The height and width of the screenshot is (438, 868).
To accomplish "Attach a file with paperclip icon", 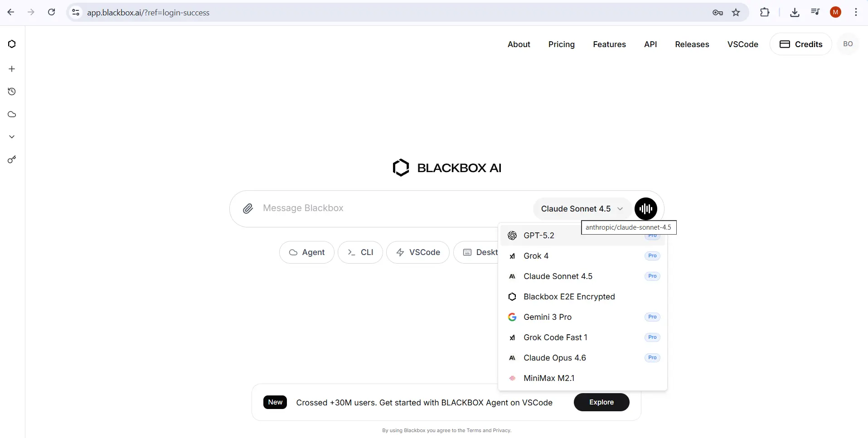I will [x=248, y=208].
